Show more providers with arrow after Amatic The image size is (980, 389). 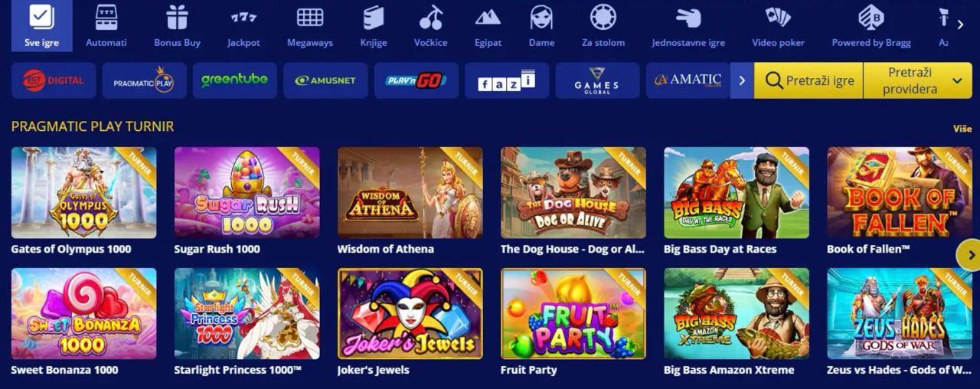742,80
